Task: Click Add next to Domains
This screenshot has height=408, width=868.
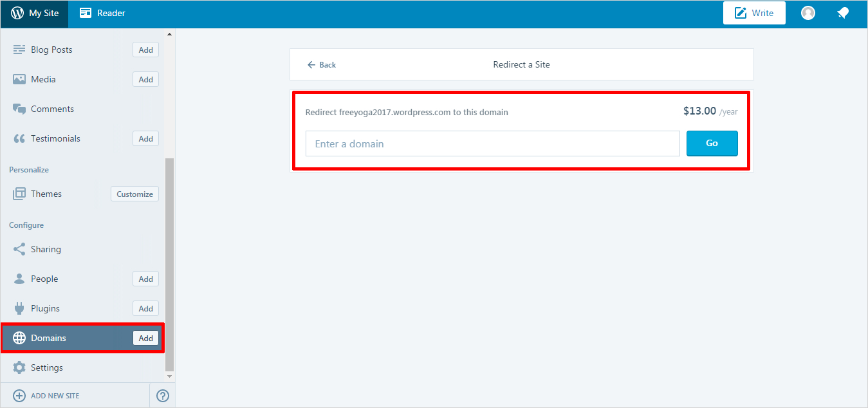Action: click(145, 338)
